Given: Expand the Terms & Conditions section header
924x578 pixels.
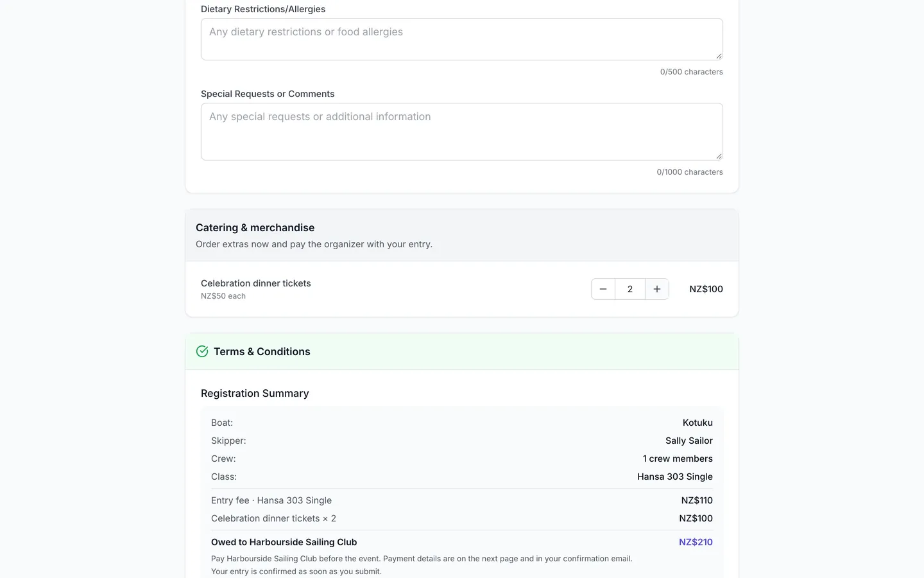Looking at the screenshot, I should pos(462,351).
